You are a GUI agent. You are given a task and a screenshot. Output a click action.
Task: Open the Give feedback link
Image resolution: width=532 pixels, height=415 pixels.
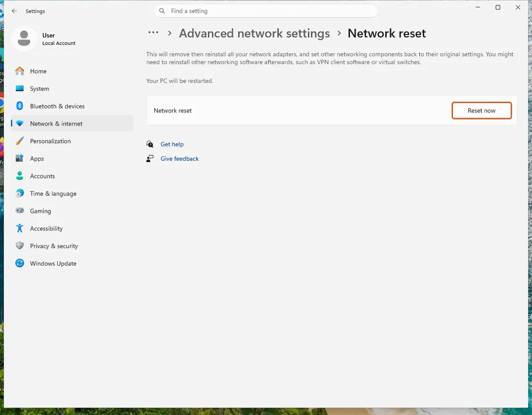[179, 159]
